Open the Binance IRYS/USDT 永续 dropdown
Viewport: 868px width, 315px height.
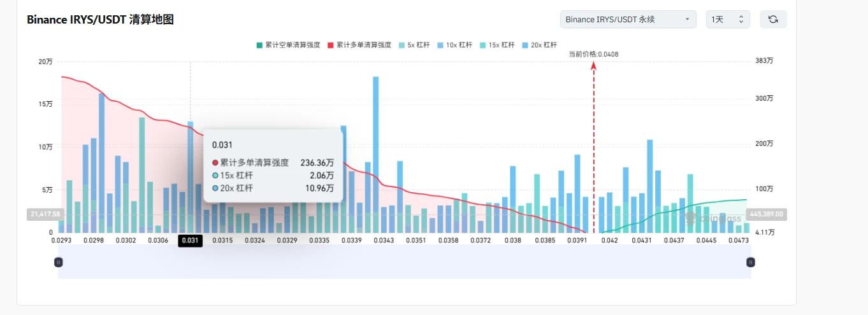628,20
